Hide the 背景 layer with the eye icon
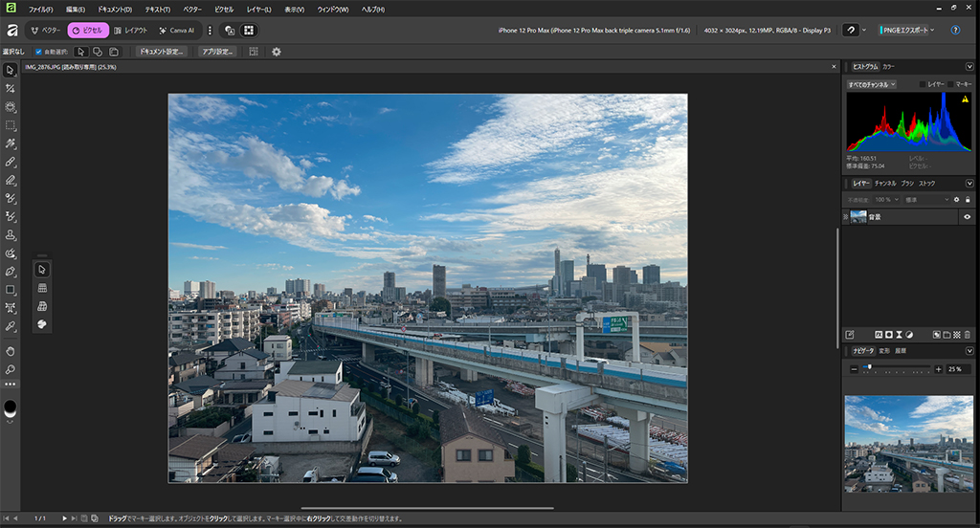The width and height of the screenshot is (980, 528). click(x=967, y=217)
